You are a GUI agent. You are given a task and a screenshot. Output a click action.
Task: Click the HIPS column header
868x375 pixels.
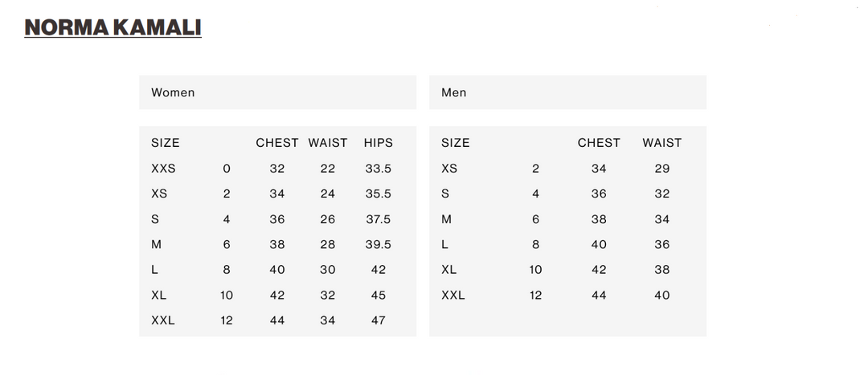coord(378,143)
